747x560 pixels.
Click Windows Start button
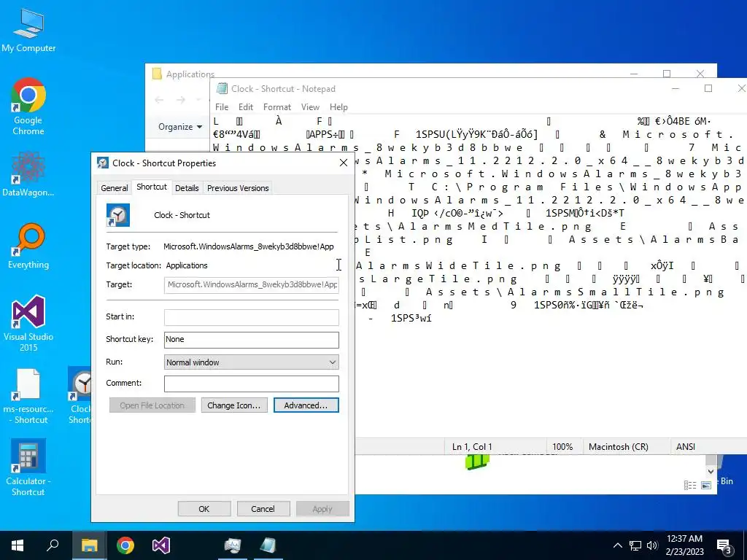[x=18, y=545]
